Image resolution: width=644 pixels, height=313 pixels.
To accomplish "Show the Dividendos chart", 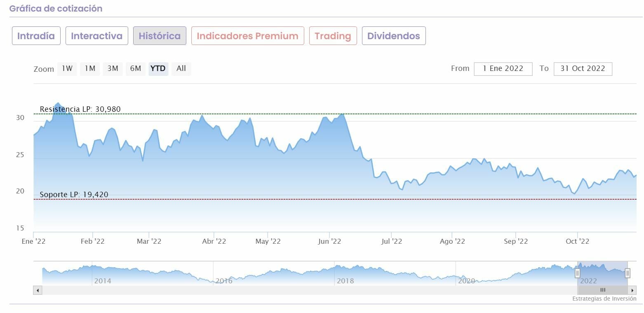I will click(393, 36).
